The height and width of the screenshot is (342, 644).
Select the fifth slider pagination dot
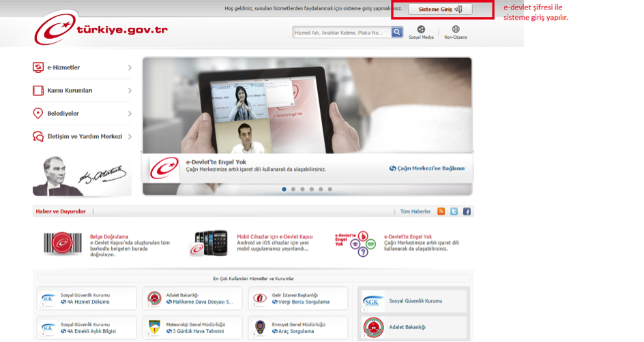click(x=321, y=189)
